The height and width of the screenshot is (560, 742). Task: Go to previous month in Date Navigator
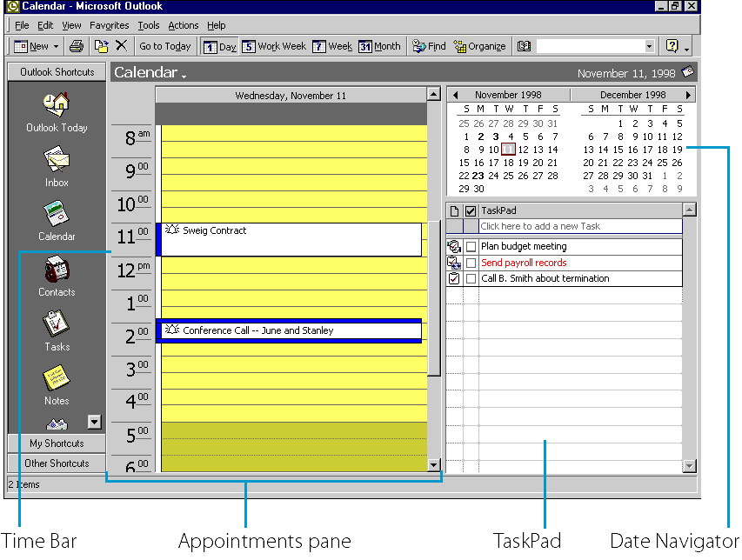[456, 95]
